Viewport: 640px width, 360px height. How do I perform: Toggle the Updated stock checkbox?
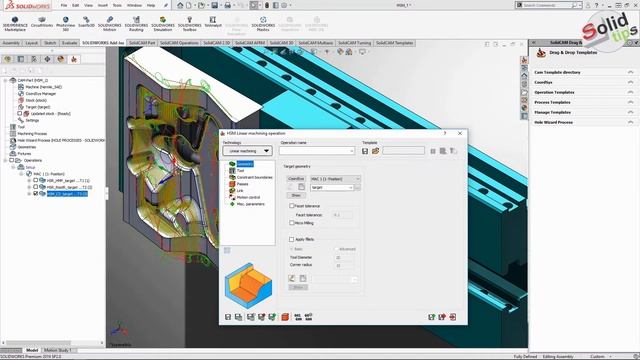[x=20, y=113]
